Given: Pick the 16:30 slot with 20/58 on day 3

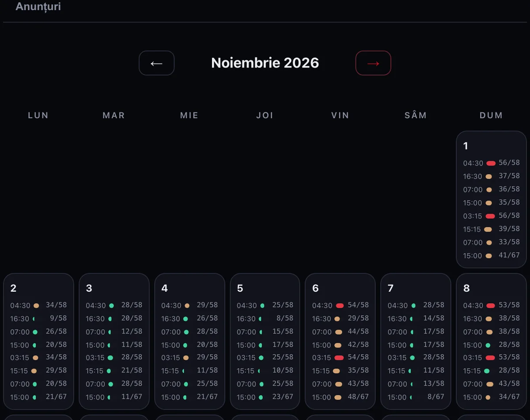Looking at the screenshot, I should pyautogui.click(x=114, y=319).
